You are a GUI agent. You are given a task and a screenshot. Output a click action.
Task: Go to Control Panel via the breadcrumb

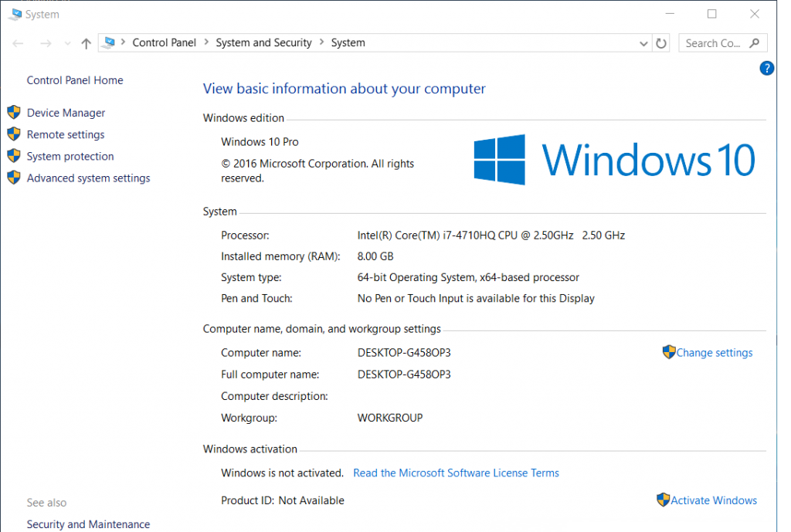coord(164,42)
